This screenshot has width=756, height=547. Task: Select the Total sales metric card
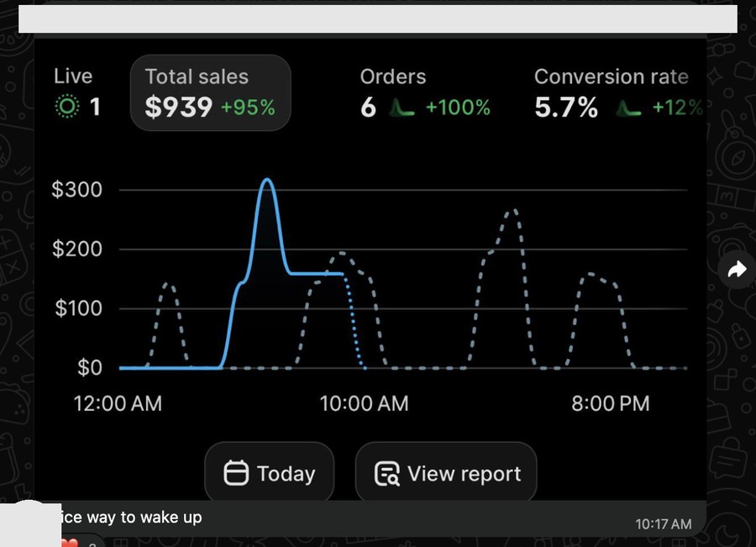(x=210, y=92)
